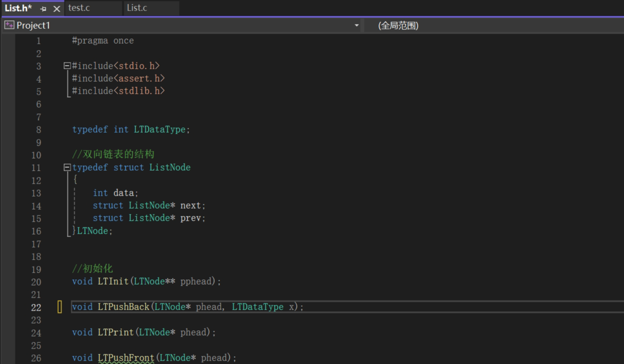The height and width of the screenshot is (364, 624).
Task: Click on next pointer member
Action: (x=191, y=205)
